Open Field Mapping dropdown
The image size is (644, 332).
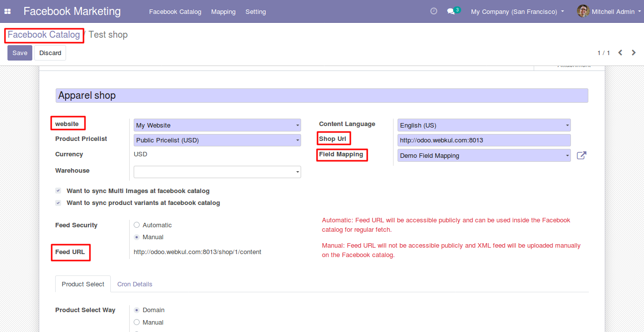pos(484,155)
